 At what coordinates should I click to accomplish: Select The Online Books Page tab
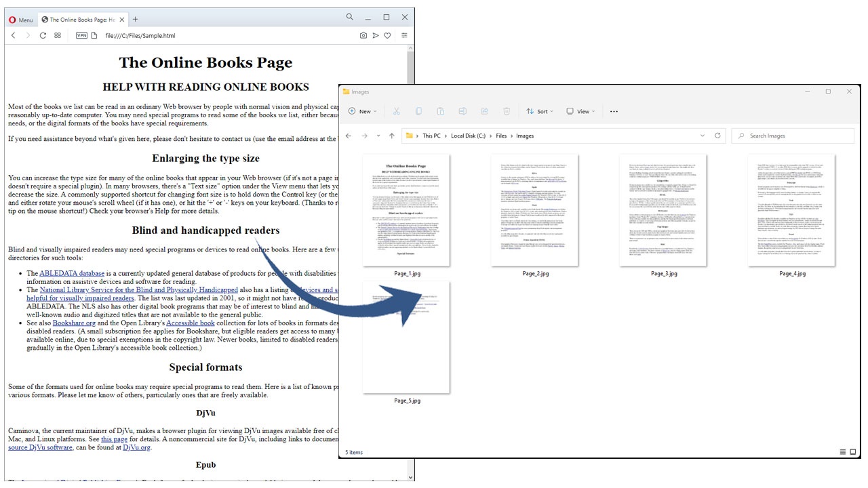click(x=78, y=20)
